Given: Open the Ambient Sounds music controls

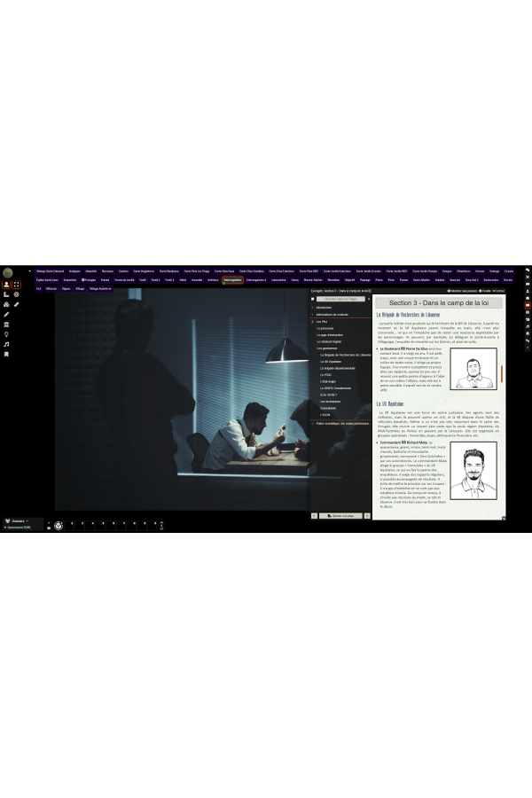Looking at the screenshot, I should pos(6,344).
